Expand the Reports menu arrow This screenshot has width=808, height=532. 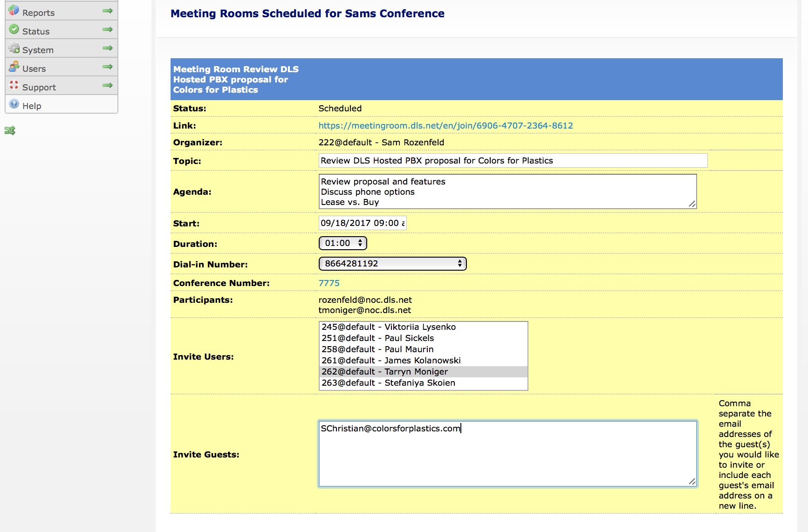click(x=108, y=11)
